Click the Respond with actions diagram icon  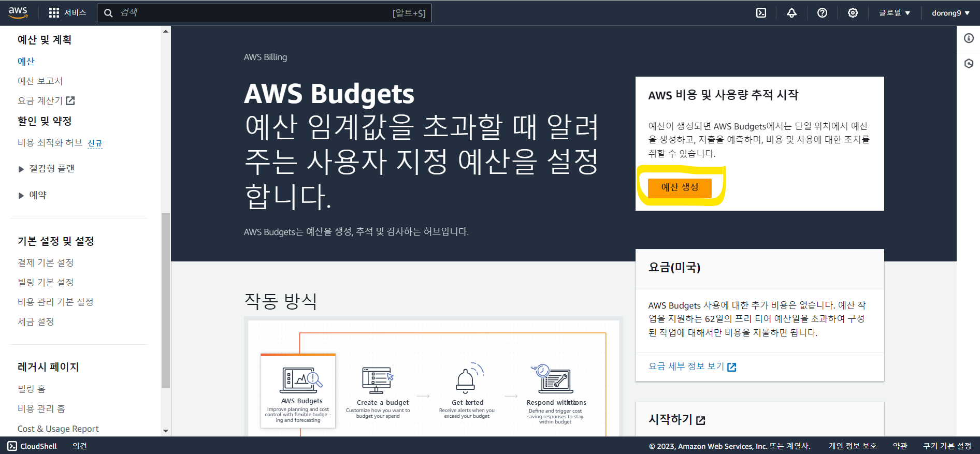(x=552, y=379)
